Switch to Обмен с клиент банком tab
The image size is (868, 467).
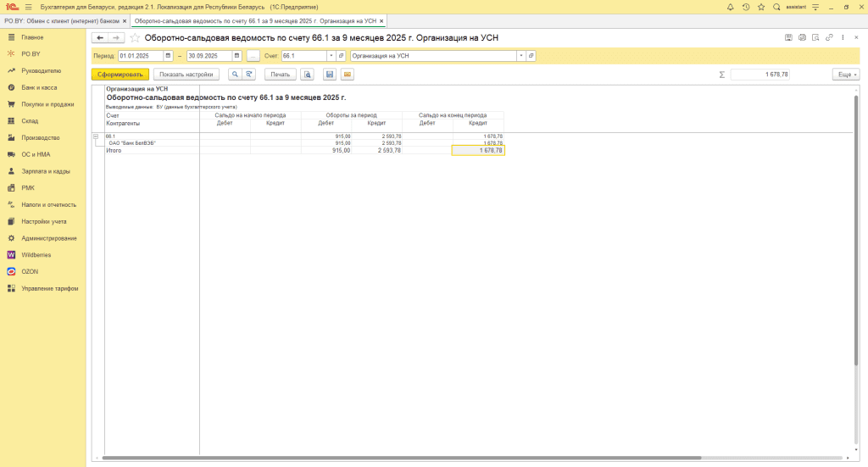[62, 19]
